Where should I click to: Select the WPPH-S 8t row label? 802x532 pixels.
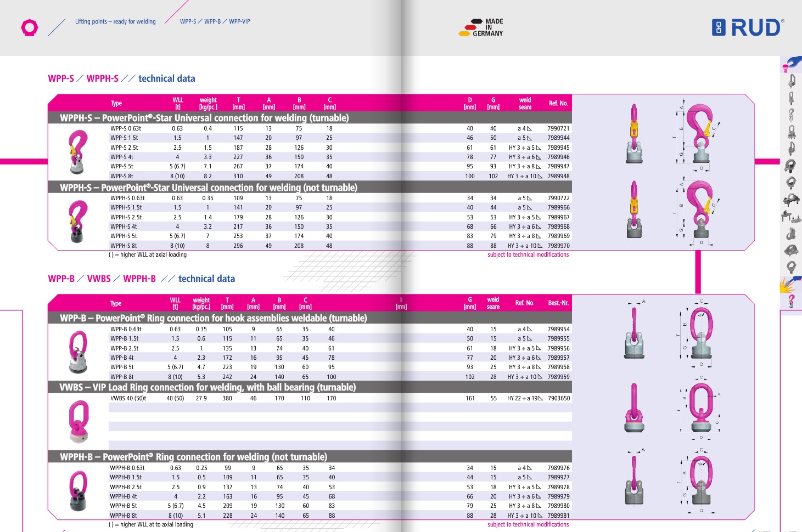[124, 246]
